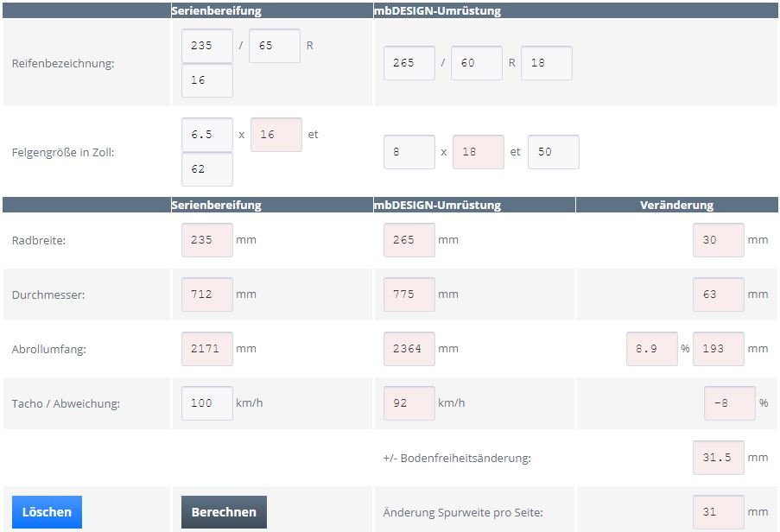Click the Bodenfreiheitsänderung result field 31.5
The height and width of the screenshot is (532, 780).
pos(718,458)
